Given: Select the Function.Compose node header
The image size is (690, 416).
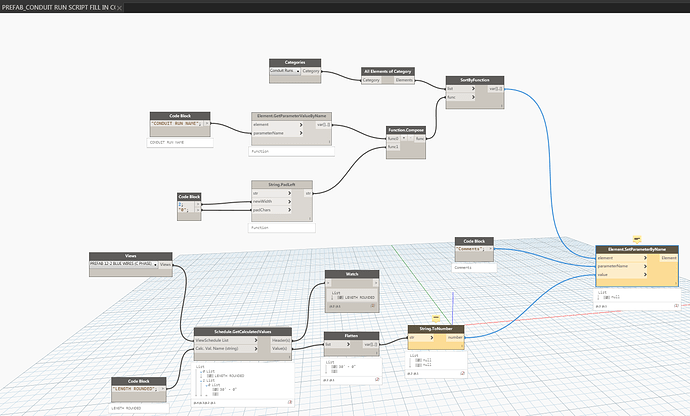Looking at the screenshot, I should click(x=406, y=130).
